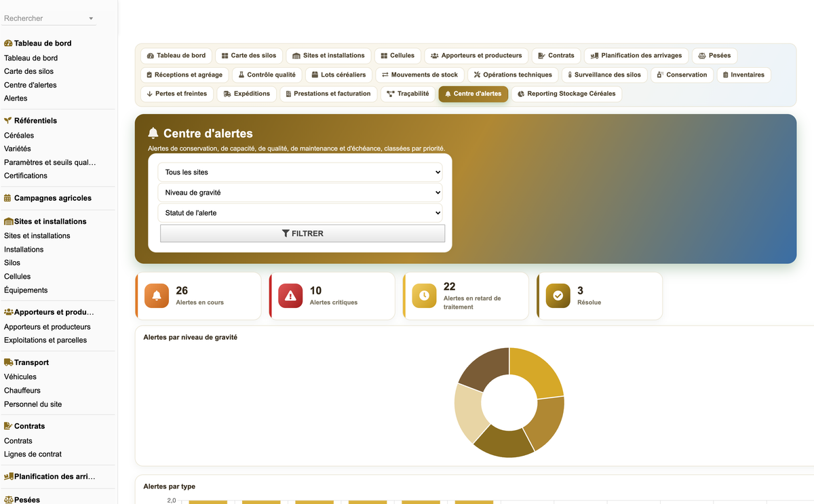Image resolution: width=814 pixels, height=504 pixels.
Task: Open the Traçabilité tab
Action: (408, 94)
